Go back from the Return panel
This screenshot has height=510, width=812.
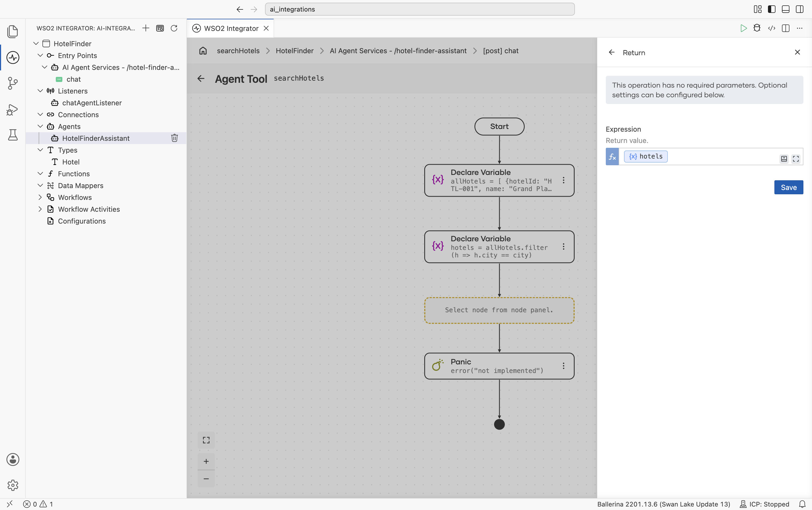tap(611, 52)
